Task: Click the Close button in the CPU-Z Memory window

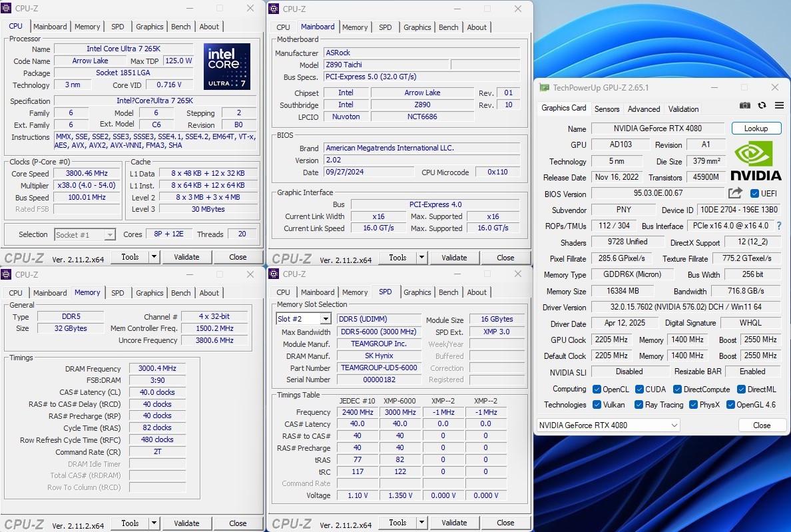Action: click(x=238, y=523)
